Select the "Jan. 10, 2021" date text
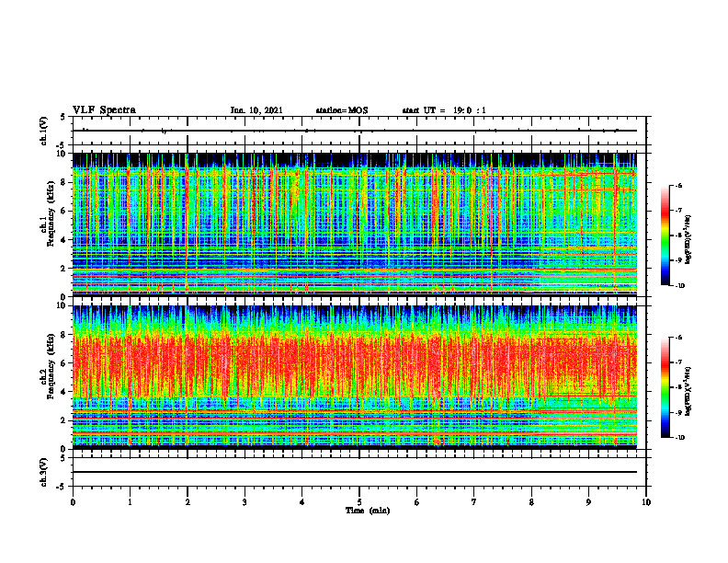Image resolution: width=728 pixels, height=563 pixels. coord(256,110)
